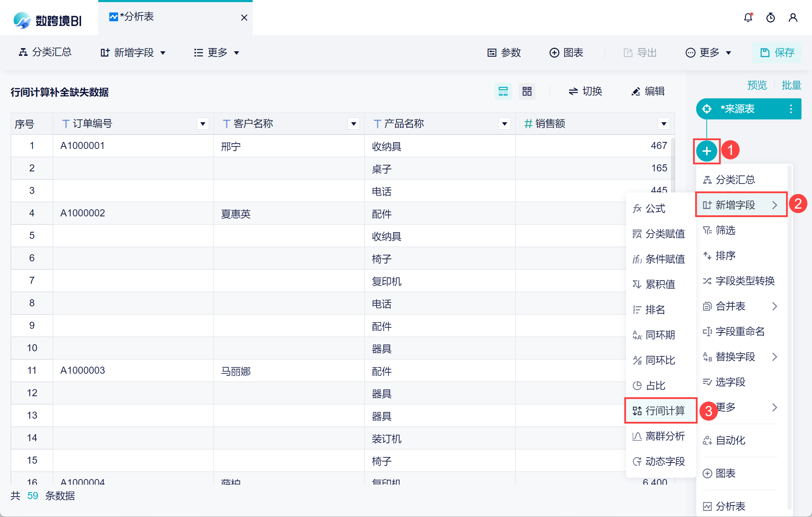This screenshot has width=812, height=517.
Task: Switch to grid card view
Action: pyautogui.click(x=527, y=91)
